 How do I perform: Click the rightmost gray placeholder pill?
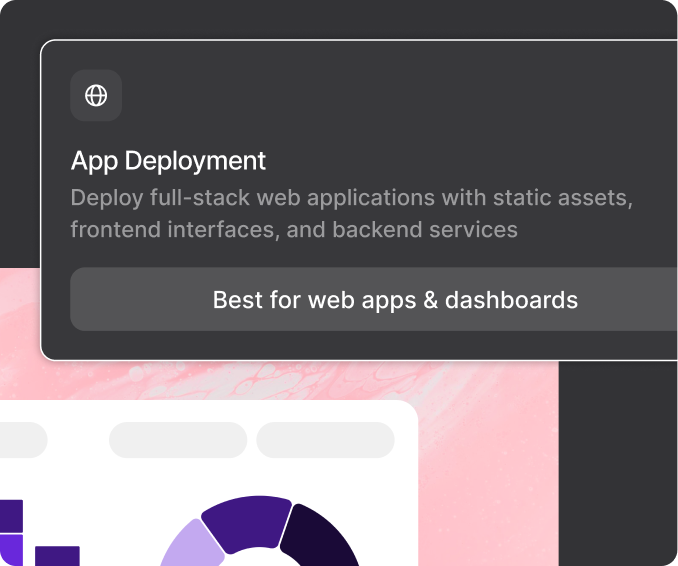[x=325, y=440]
